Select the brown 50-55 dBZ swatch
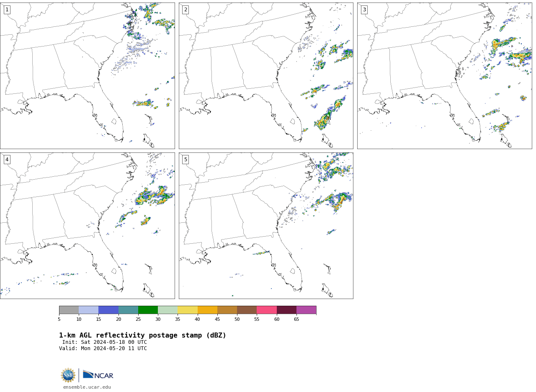The height and width of the screenshot is (392, 536). (247, 310)
